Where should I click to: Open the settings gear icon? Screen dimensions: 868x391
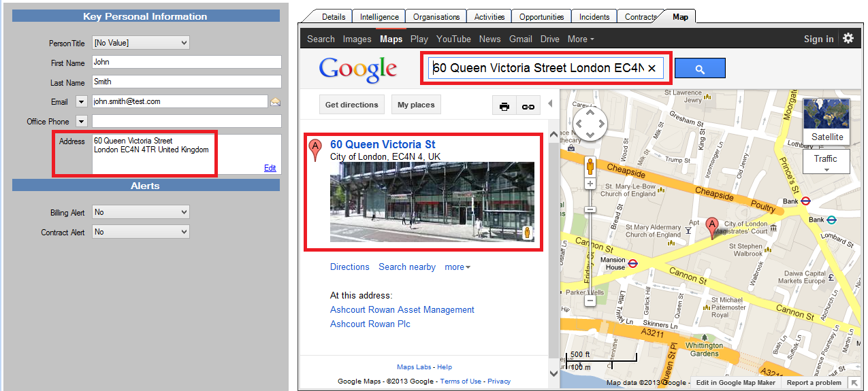848,39
